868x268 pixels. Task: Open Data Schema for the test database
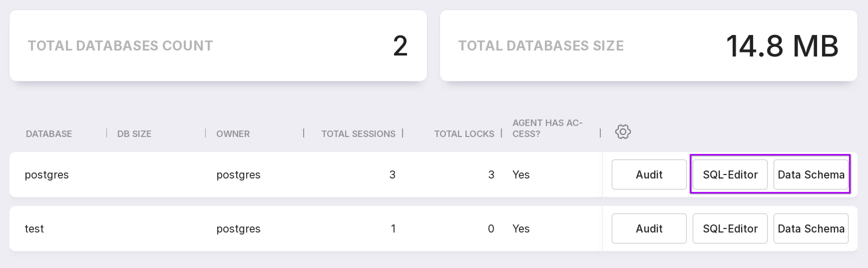811,228
